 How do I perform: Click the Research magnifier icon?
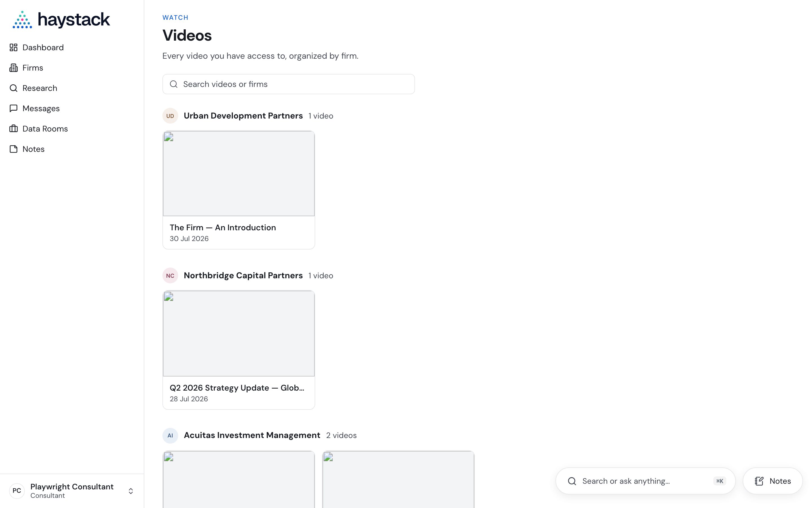click(14, 88)
